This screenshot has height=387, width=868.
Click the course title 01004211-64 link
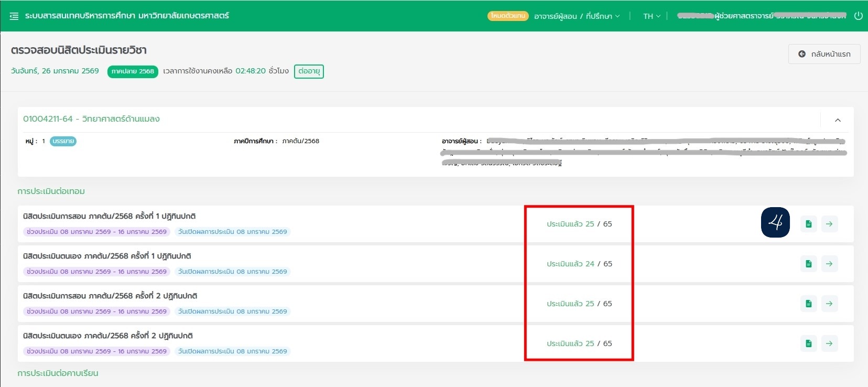tap(91, 119)
